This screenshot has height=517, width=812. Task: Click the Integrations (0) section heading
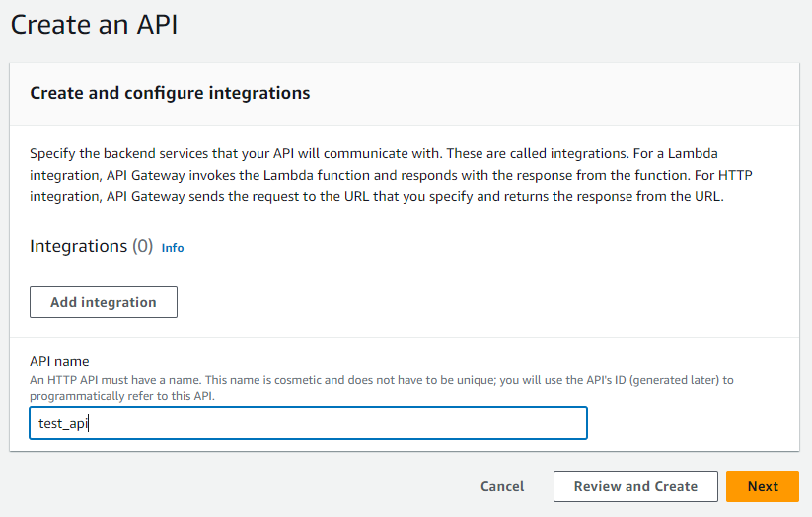click(x=79, y=246)
